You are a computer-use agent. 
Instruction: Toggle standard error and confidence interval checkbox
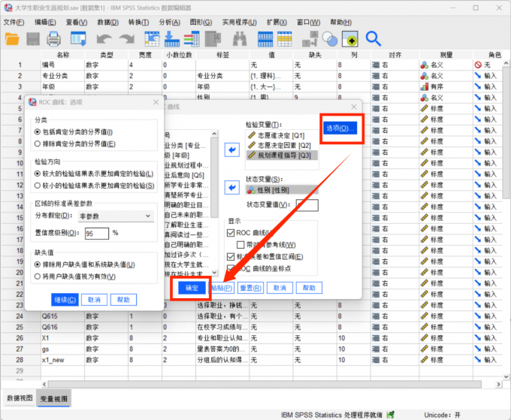(x=231, y=257)
